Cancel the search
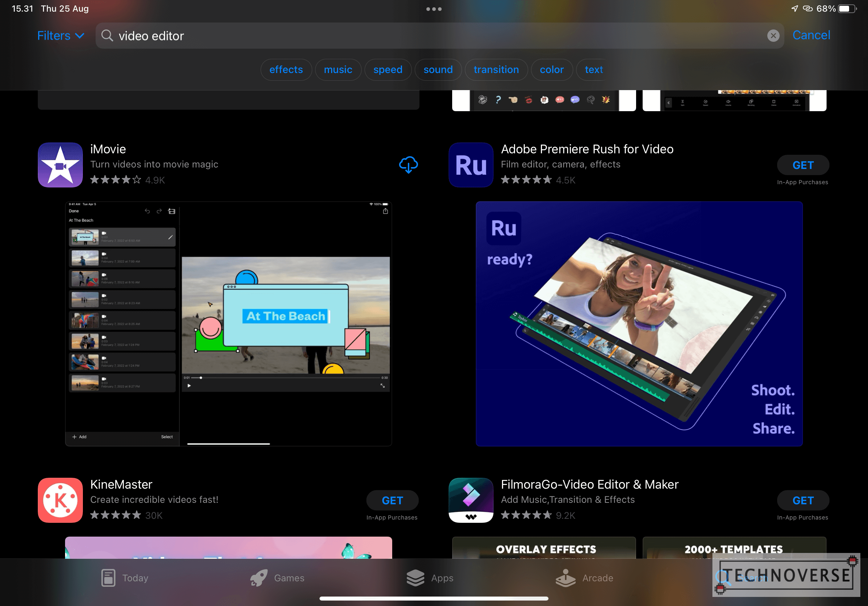The height and width of the screenshot is (606, 868). (x=811, y=35)
